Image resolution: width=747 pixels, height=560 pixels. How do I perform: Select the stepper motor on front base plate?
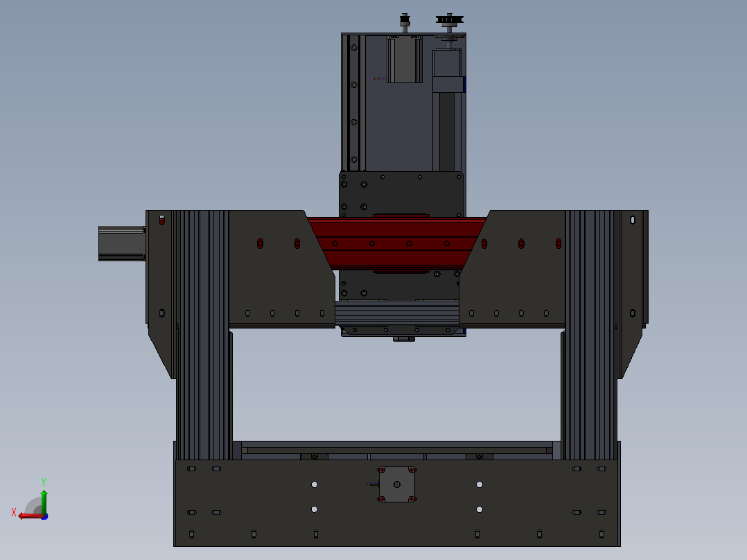[397, 484]
